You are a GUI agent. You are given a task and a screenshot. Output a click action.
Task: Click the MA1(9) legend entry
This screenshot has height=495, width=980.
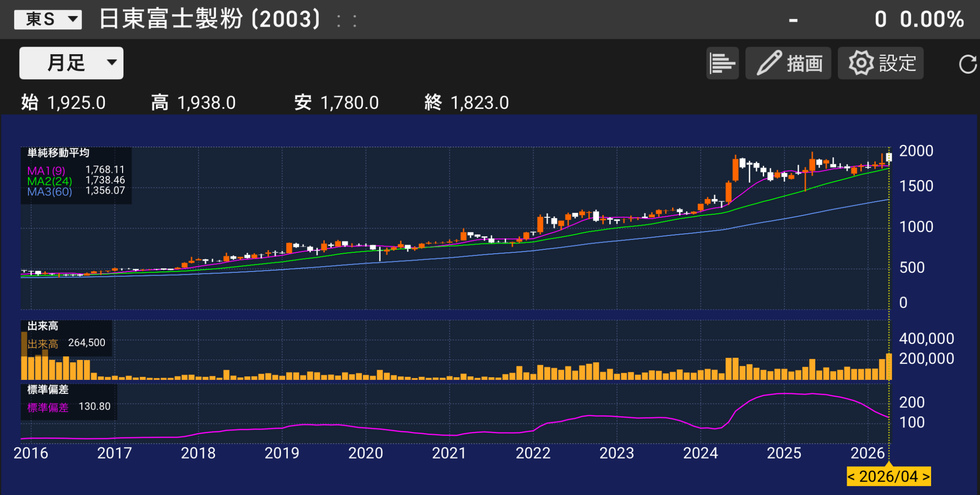point(46,171)
